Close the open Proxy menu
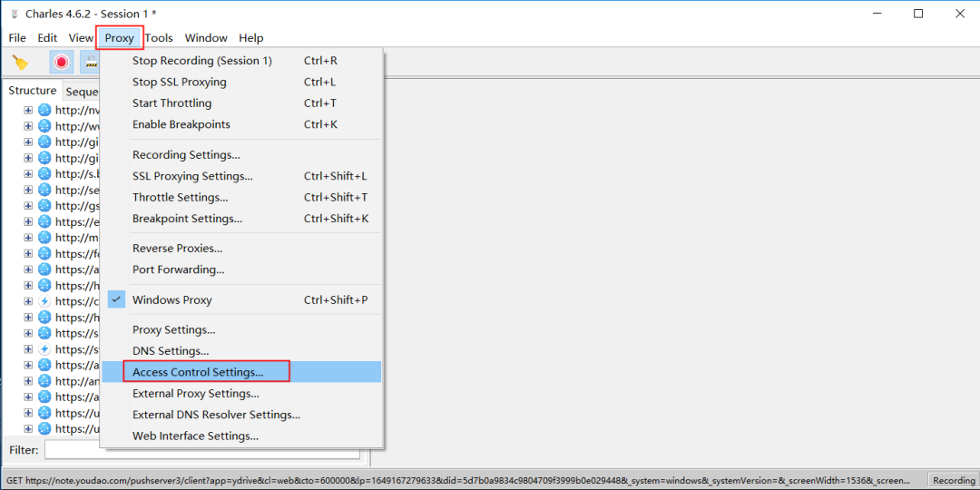980x490 pixels. click(x=120, y=38)
